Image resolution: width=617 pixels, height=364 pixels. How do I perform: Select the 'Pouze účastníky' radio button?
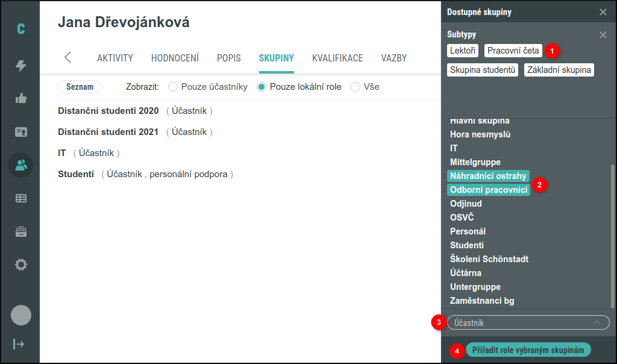pos(174,86)
